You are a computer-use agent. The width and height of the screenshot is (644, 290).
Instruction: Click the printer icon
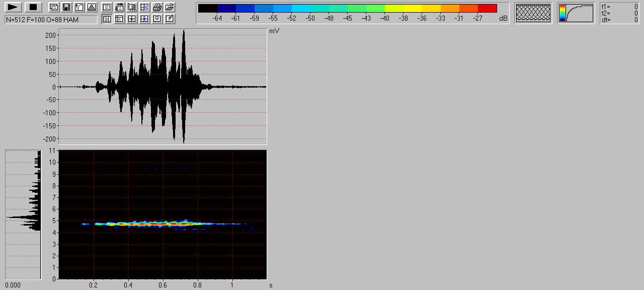click(x=157, y=7)
